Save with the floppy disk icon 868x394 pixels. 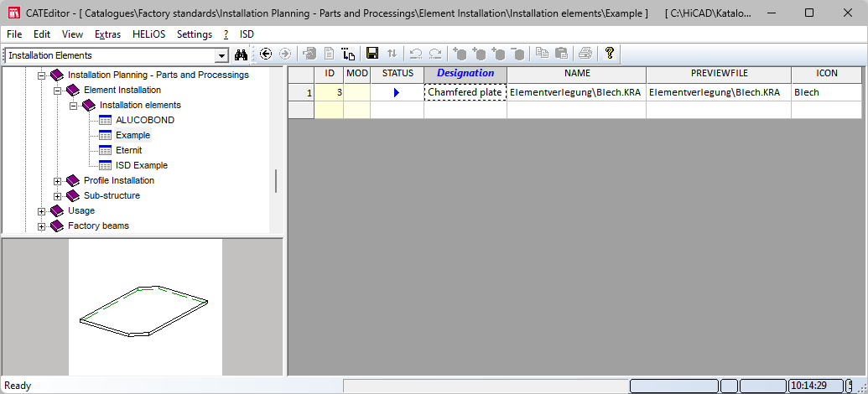point(372,54)
